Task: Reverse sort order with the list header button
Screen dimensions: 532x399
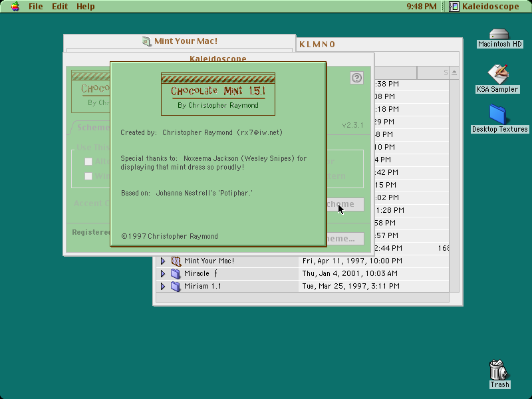Action: pyautogui.click(x=454, y=72)
